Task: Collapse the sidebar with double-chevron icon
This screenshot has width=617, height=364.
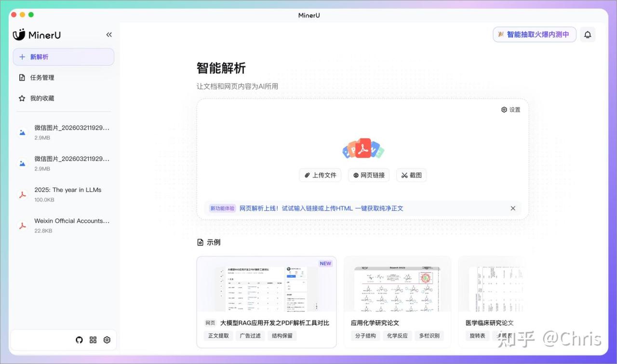Action: tap(109, 35)
